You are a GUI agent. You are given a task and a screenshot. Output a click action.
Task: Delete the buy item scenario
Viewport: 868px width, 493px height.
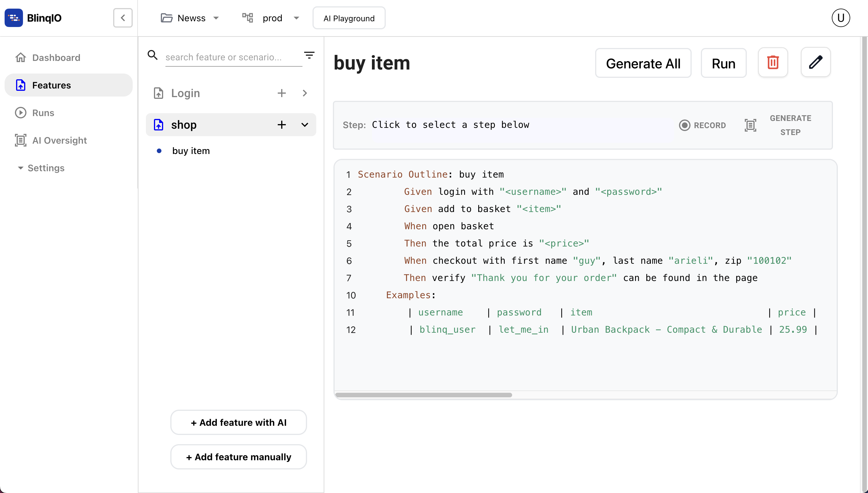pyautogui.click(x=773, y=63)
